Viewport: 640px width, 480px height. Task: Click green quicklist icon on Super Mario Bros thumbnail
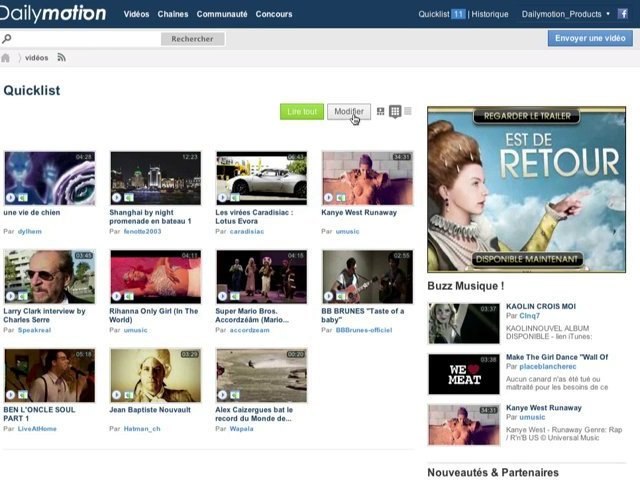click(235, 296)
